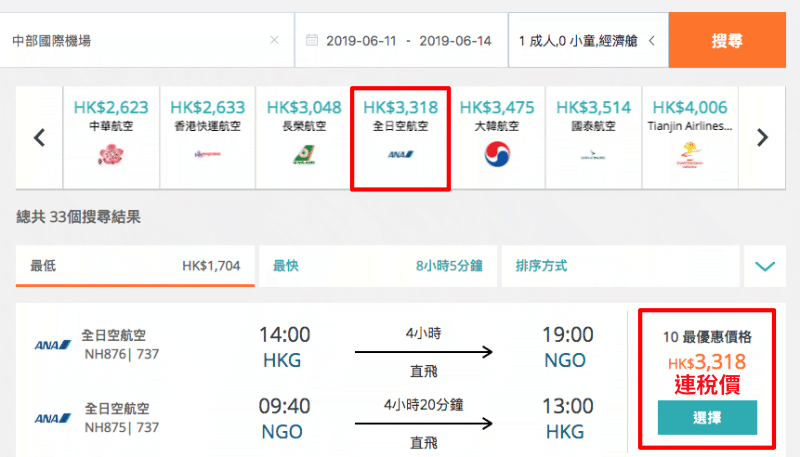
Task: Clear the 中部國際機場 destination field
Action: coord(274,40)
